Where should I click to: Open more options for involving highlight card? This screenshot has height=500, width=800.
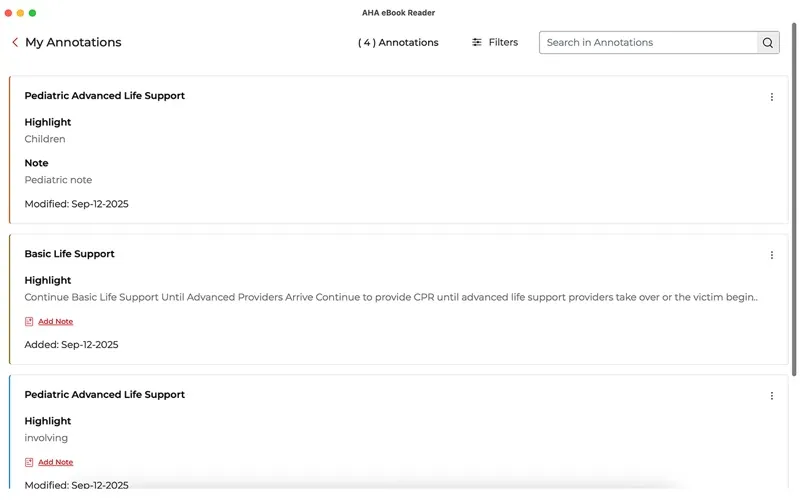(771, 396)
